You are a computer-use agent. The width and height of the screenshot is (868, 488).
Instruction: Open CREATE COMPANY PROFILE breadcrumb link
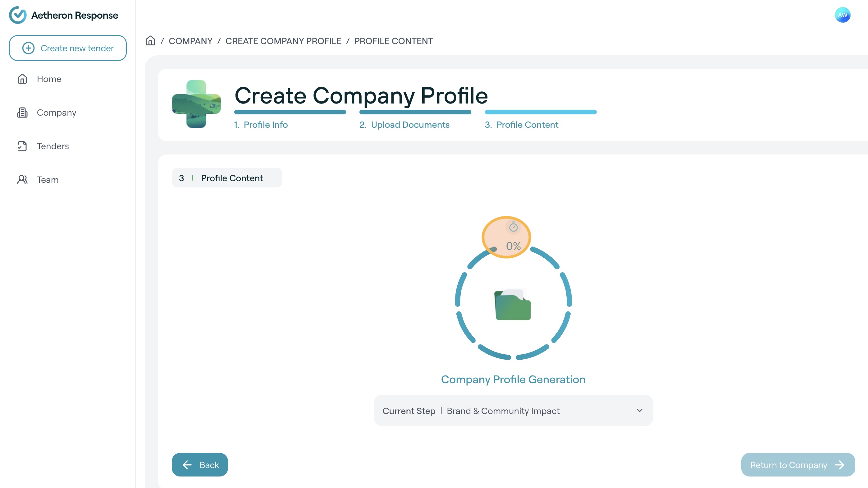(283, 41)
